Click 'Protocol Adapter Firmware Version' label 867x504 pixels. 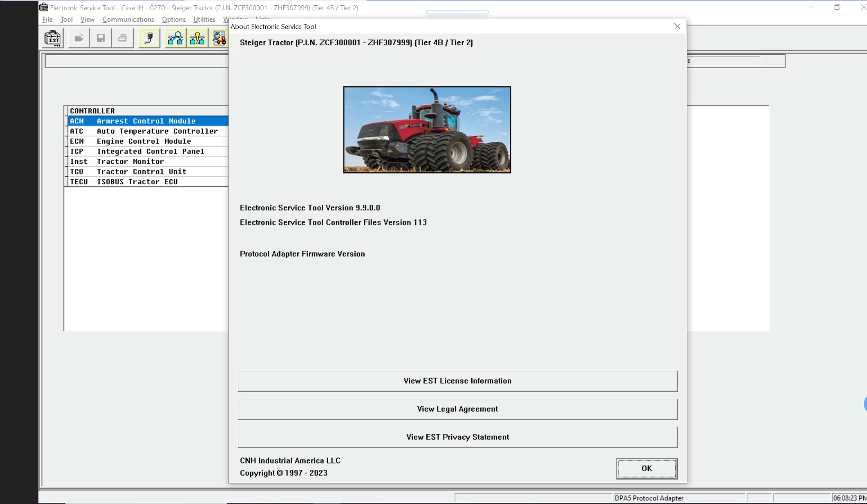coord(302,254)
